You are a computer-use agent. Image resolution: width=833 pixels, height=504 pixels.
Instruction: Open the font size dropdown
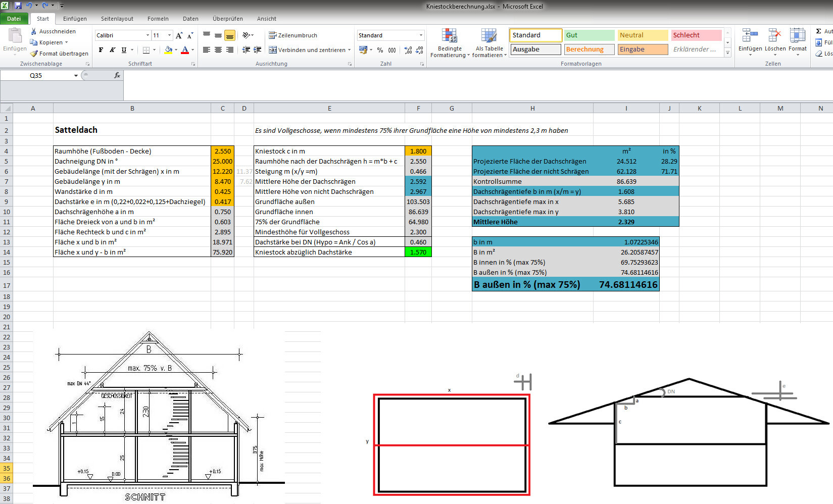tap(168, 35)
